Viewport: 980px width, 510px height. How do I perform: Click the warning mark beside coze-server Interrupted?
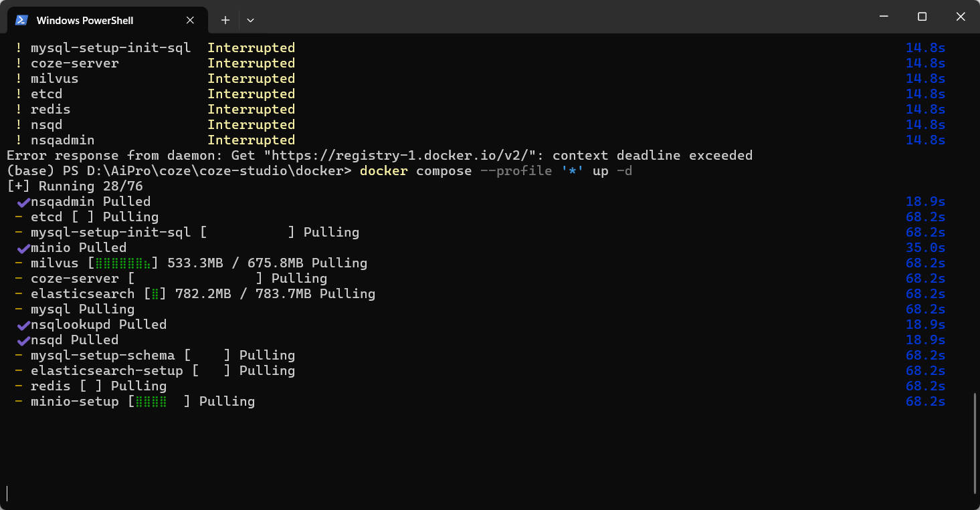(19, 63)
